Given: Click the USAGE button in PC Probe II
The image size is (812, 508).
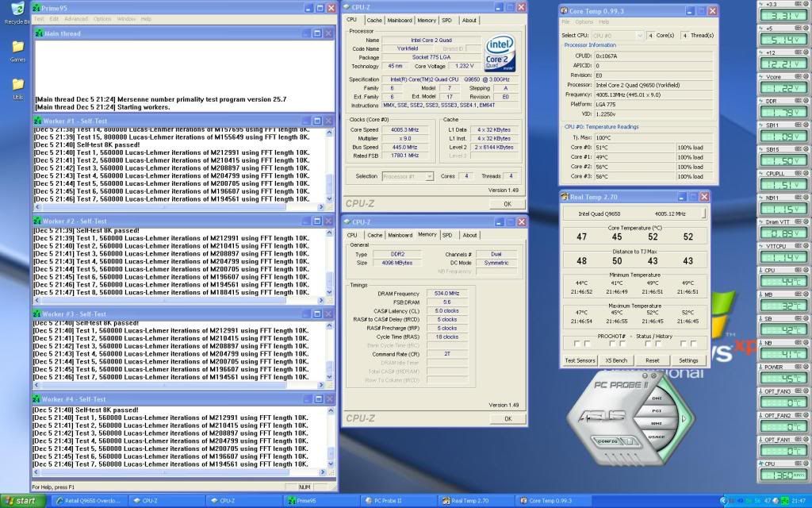Looking at the screenshot, I should (x=657, y=437).
